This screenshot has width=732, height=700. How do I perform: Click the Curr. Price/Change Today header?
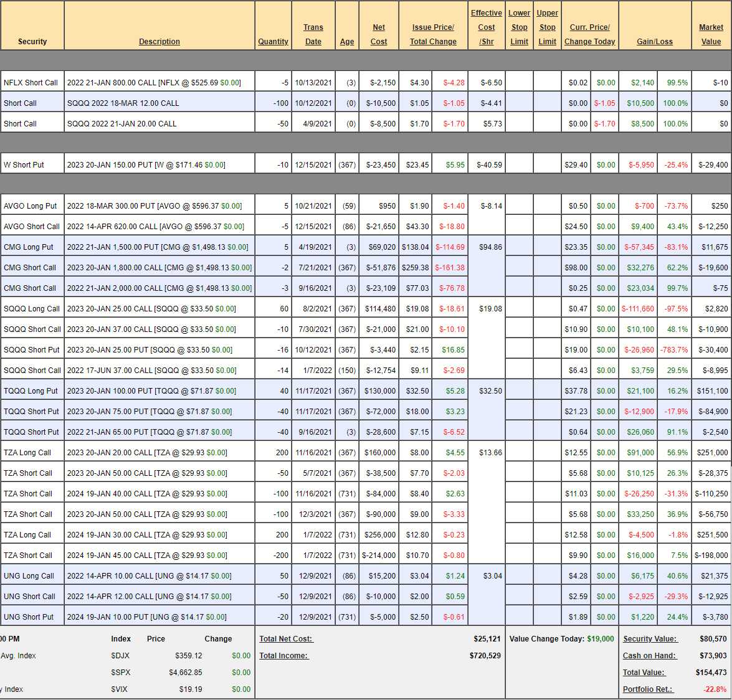pyautogui.click(x=589, y=34)
